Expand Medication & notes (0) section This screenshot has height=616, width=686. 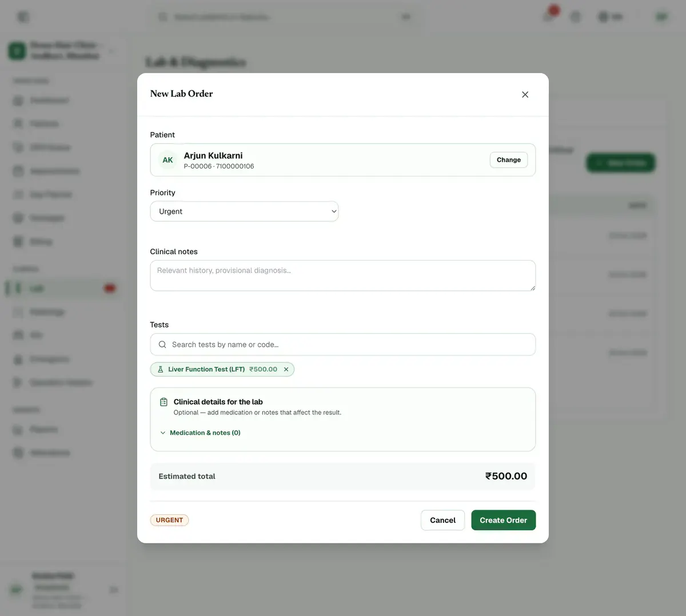[200, 433]
